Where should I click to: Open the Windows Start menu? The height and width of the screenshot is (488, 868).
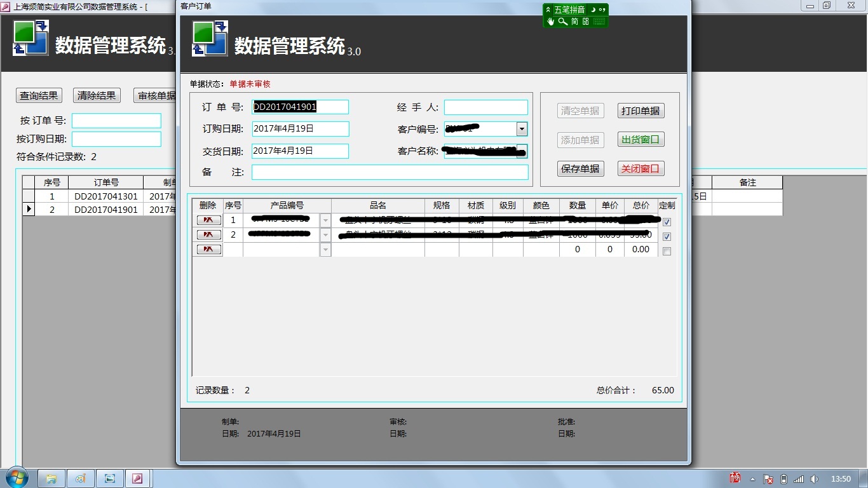[x=16, y=478]
